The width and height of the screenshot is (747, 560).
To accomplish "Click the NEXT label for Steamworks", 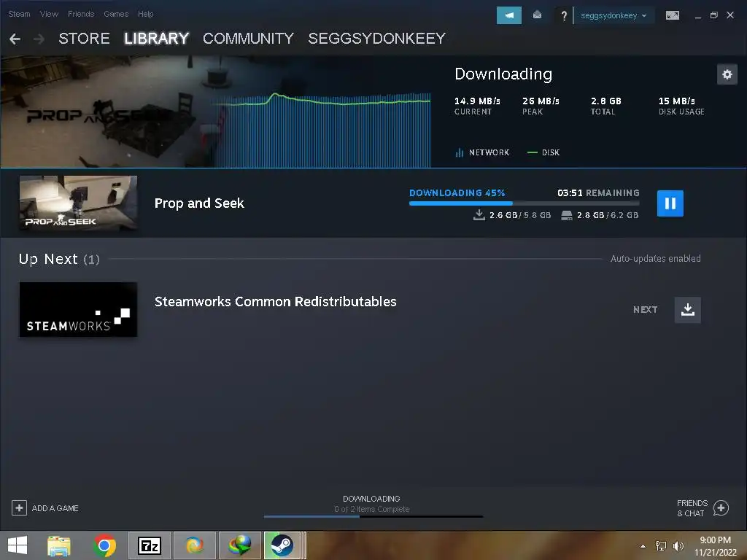I will [x=646, y=309].
